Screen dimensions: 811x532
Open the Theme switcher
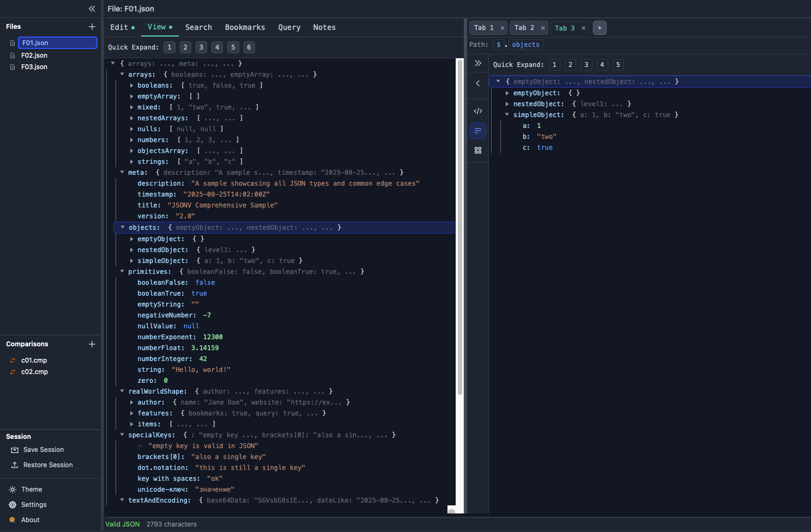pyautogui.click(x=31, y=489)
